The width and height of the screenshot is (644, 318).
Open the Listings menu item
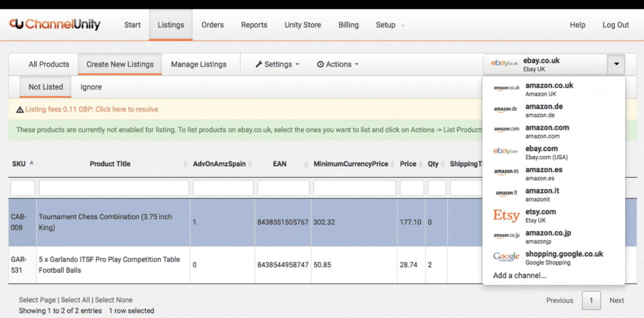(171, 25)
